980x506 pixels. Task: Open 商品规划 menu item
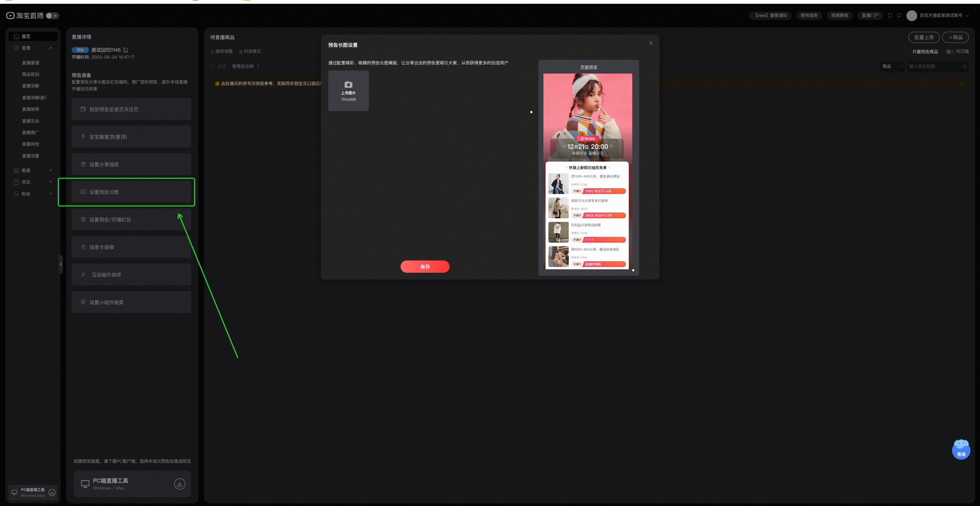click(x=31, y=74)
